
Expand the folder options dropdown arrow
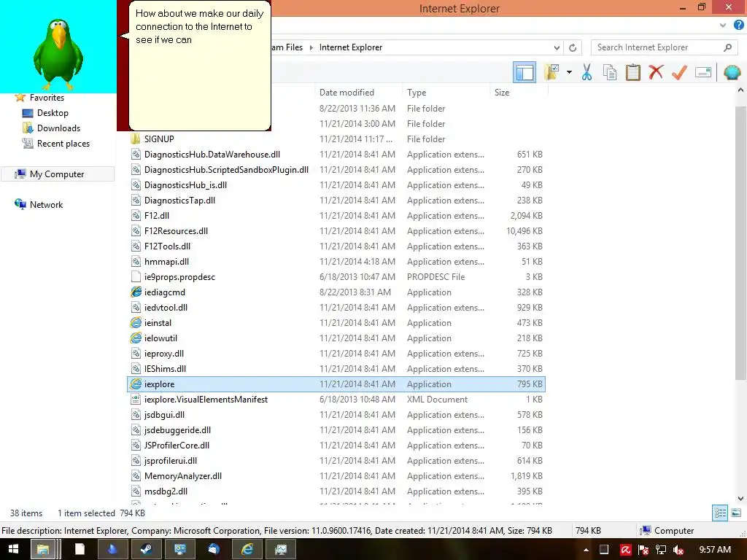[x=569, y=72]
